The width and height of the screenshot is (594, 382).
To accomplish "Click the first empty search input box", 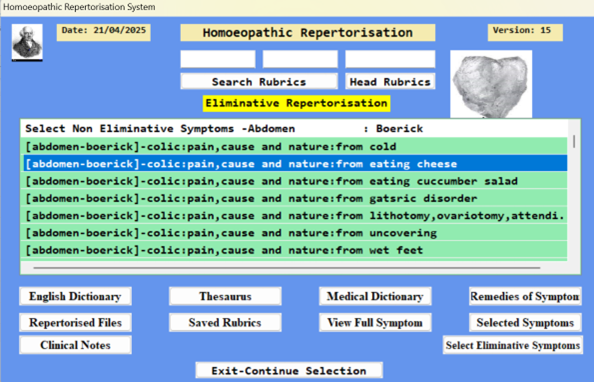I will pos(218,59).
